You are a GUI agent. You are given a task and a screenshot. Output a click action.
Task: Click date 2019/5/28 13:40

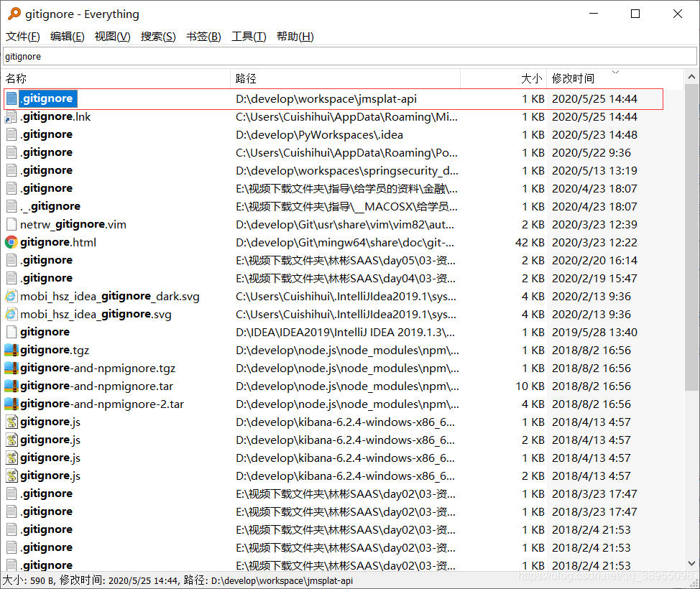coord(594,332)
